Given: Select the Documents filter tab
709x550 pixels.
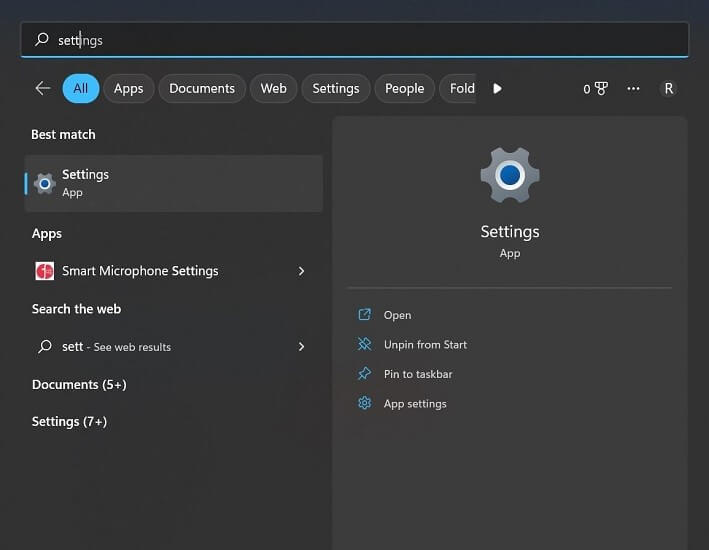Looking at the screenshot, I should [x=202, y=88].
